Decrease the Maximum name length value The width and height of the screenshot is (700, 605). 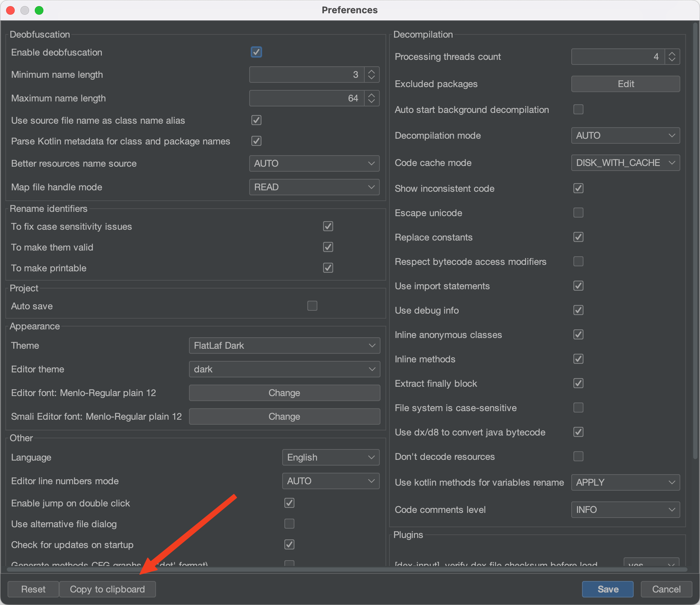point(372,101)
